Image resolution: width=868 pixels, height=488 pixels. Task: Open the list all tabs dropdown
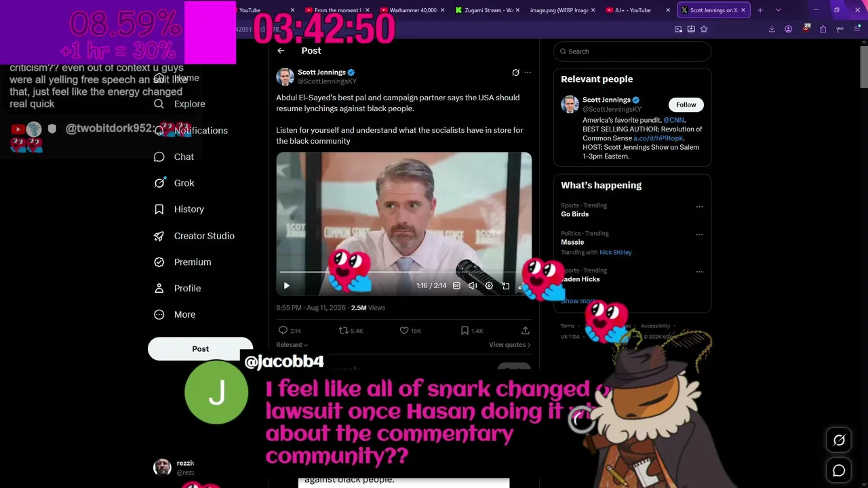click(x=778, y=10)
